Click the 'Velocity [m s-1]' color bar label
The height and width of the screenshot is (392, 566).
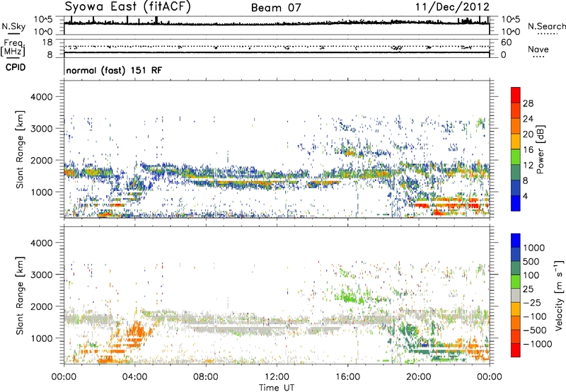(559, 295)
